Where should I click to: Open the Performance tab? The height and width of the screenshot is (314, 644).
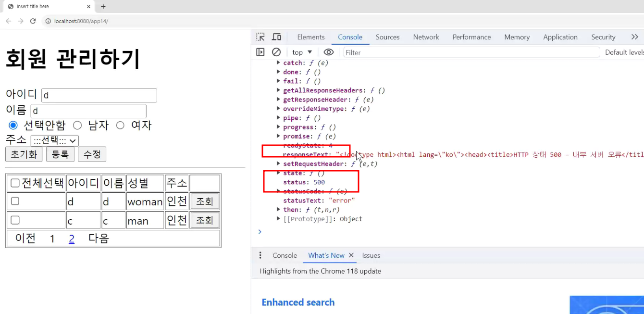coord(472,37)
